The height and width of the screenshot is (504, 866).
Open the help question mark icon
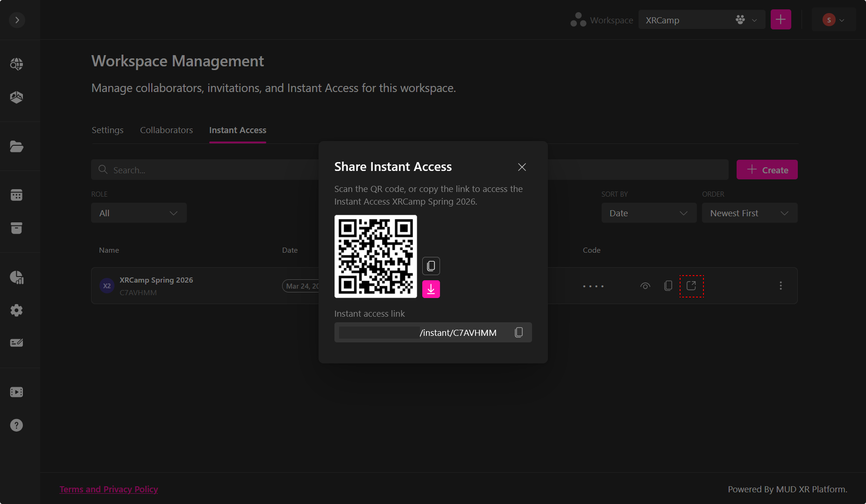[17, 425]
